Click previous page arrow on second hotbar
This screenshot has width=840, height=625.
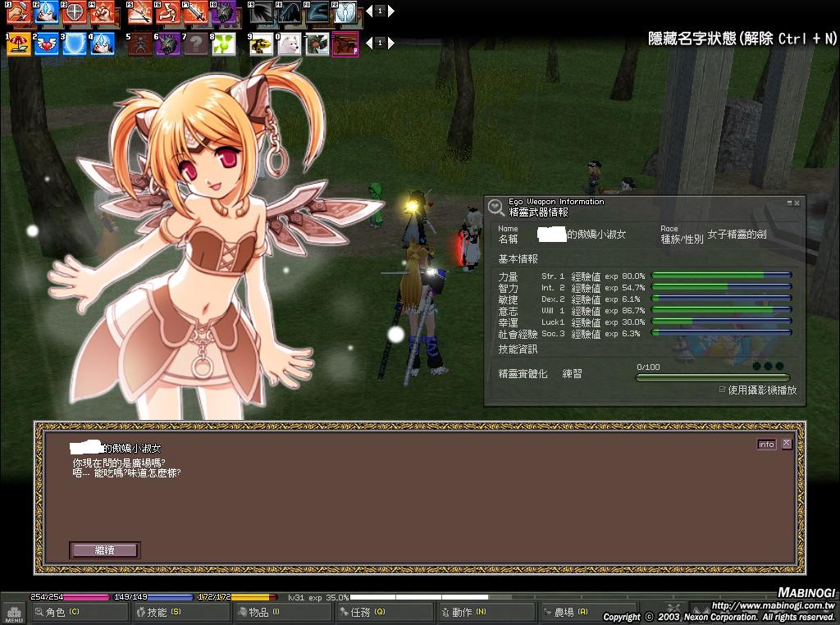369,43
